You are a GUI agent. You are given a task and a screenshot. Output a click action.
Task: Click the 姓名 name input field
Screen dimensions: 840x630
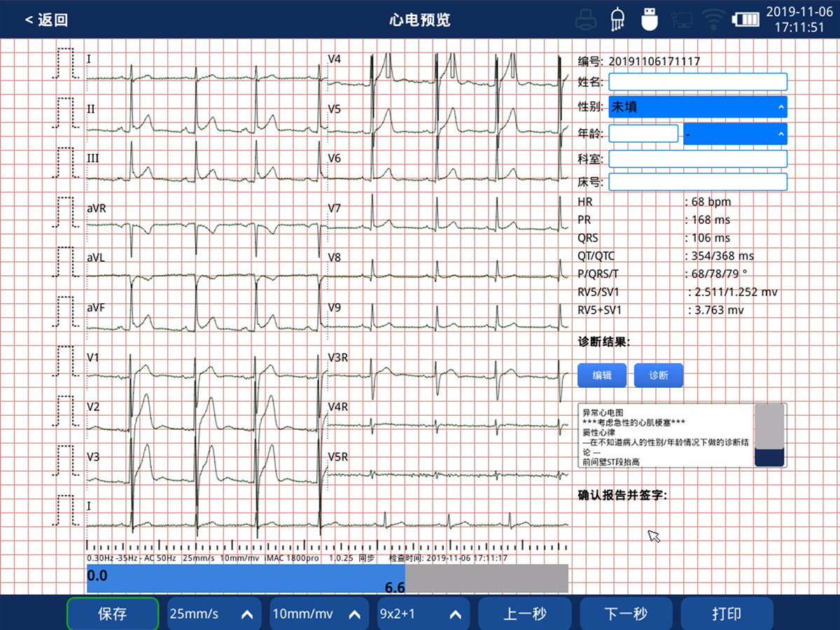[x=697, y=82]
